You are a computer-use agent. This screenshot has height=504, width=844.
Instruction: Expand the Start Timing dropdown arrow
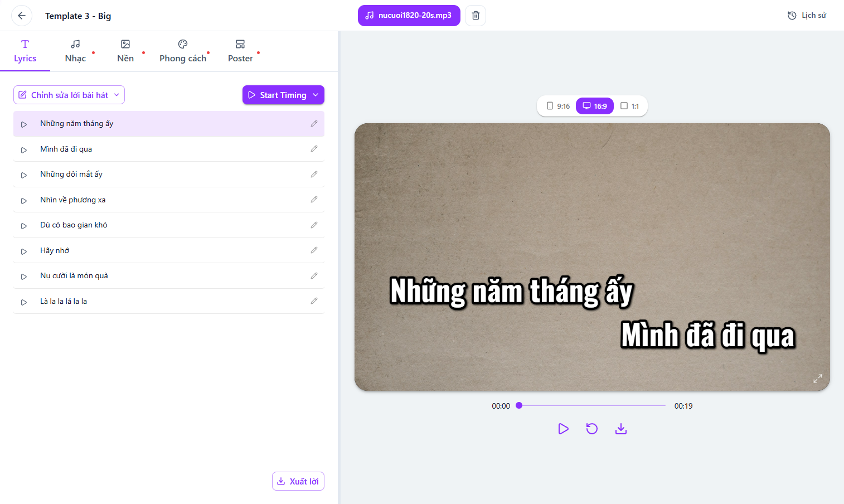[316, 95]
